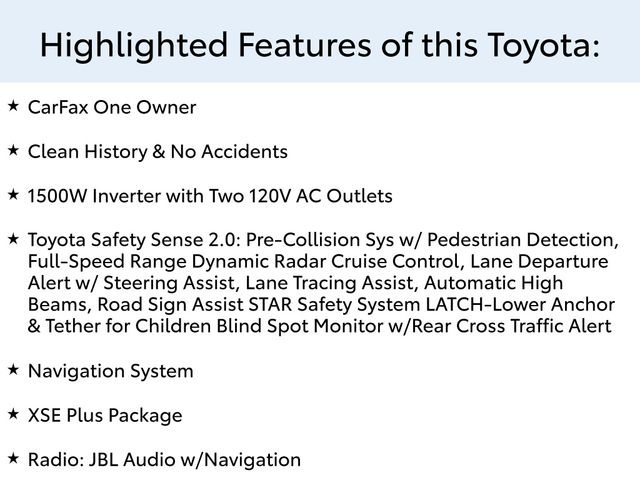
Task: Select the 'Navigation System' feature text
Action: pos(111,372)
